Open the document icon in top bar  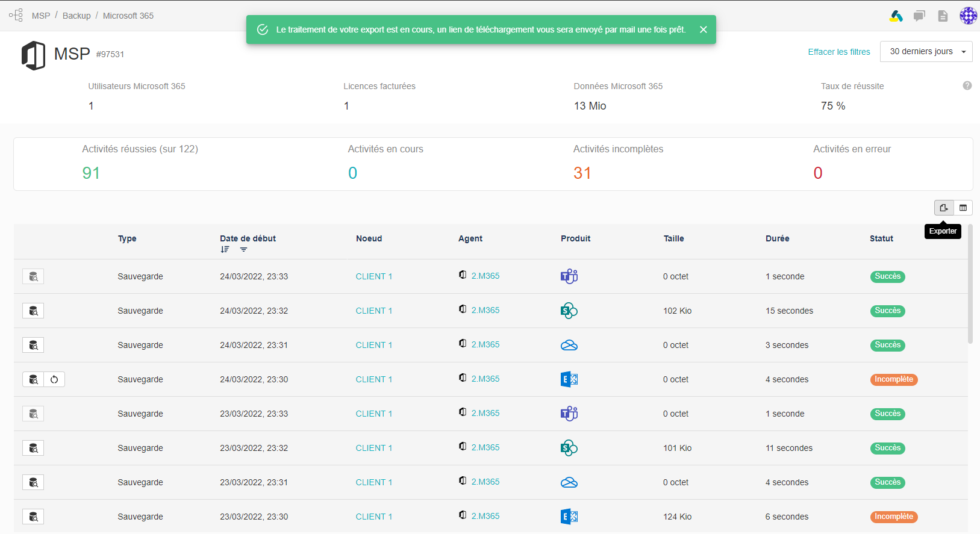tap(943, 16)
